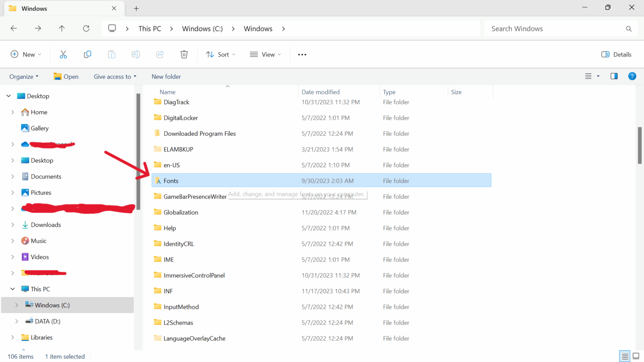The height and width of the screenshot is (362, 644).
Task: Delete the selection via the trash icon
Action: [x=184, y=54]
